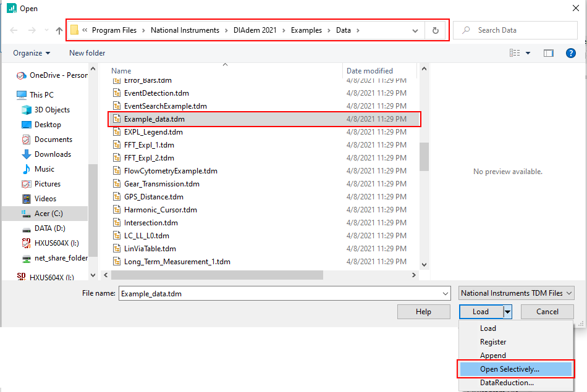Select Register in the Load menu
This screenshot has width=587, height=392.
493,342
